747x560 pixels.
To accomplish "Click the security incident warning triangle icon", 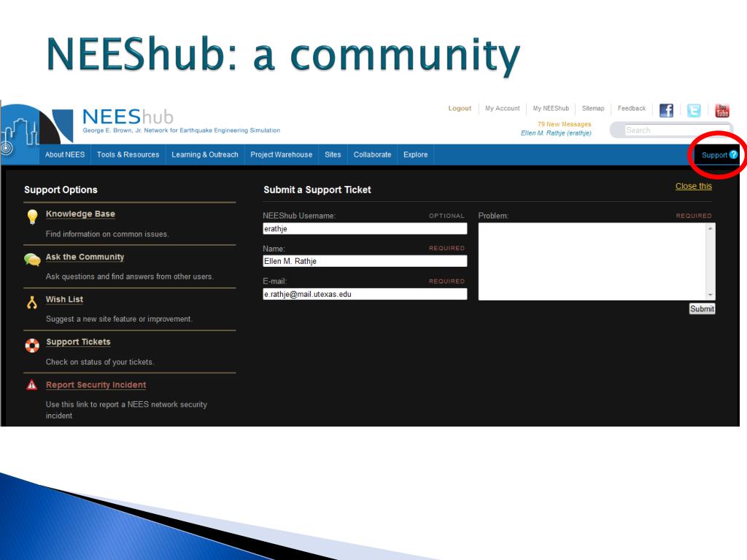I will pyautogui.click(x=31, y=385).
